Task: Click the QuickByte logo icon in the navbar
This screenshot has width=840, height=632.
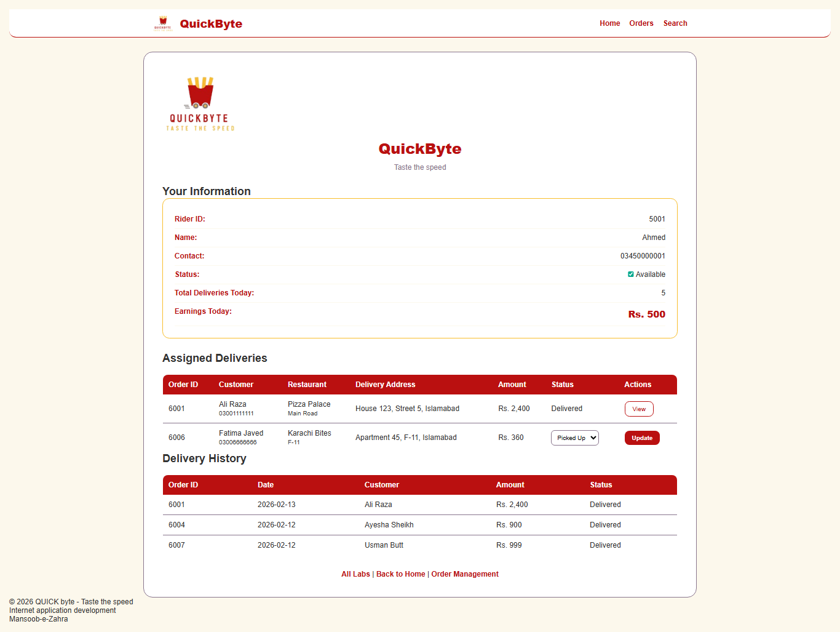Action: (162, 23)
